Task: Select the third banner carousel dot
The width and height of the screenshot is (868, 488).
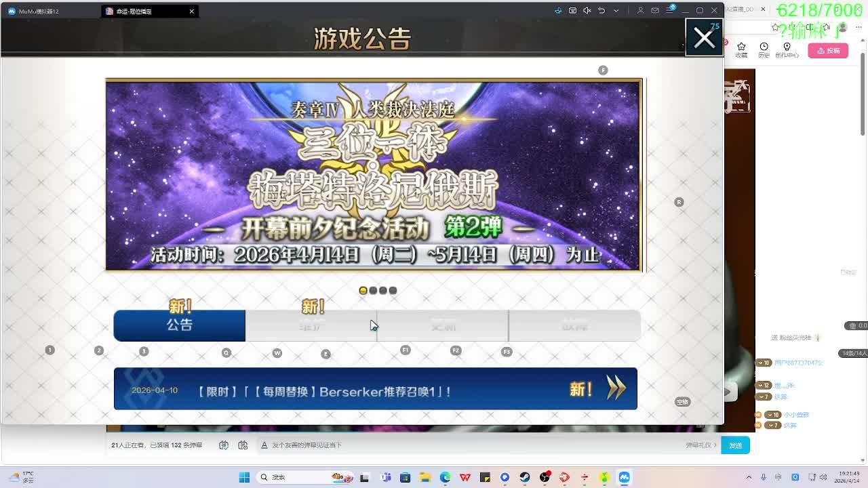Action: click(382, 291)
